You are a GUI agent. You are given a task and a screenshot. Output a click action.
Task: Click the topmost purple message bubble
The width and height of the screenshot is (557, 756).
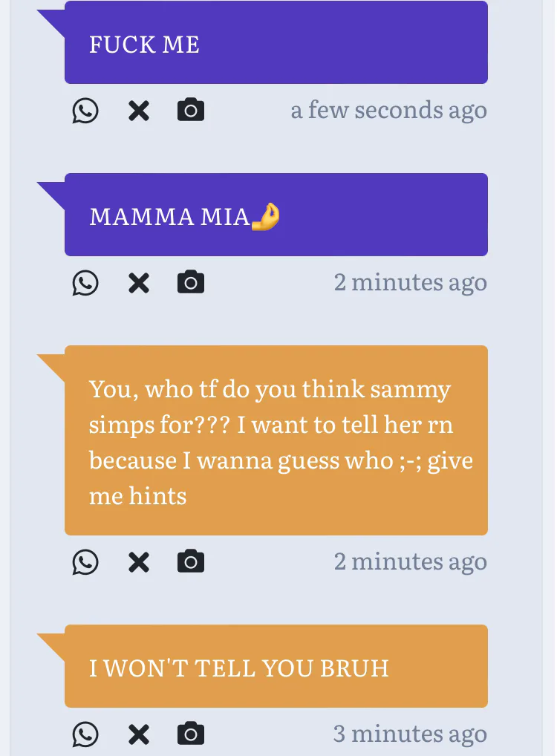tap(276, 43)
